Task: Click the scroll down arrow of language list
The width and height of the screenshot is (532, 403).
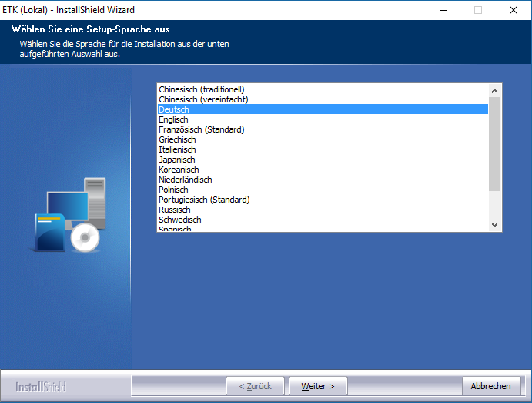Action: click(495, 224)
